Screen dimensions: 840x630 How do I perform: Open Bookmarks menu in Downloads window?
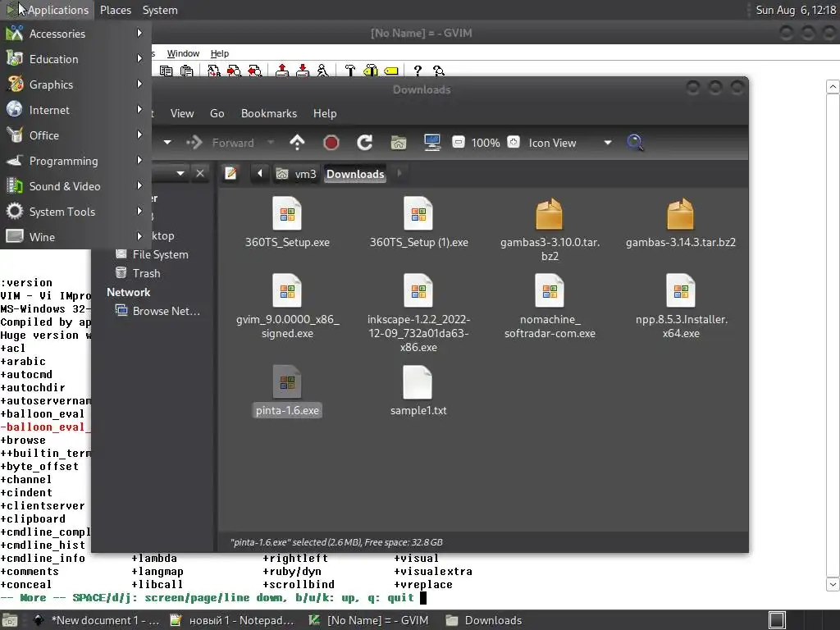click(269, 113)
